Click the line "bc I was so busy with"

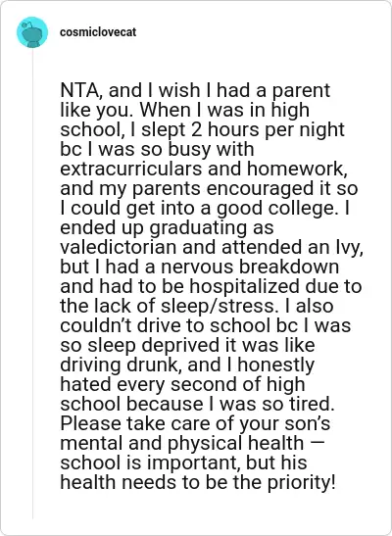157,149
